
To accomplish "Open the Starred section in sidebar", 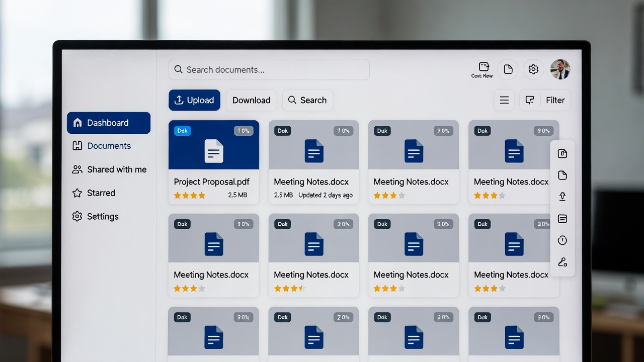I will coord(94,193).
